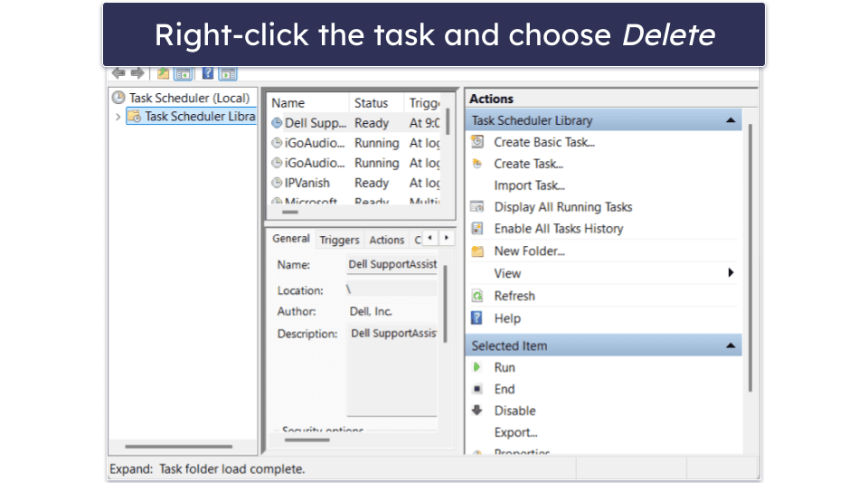The height and width of the screenshot is (483, 868).
Task: Click the Create Basic Task icon
Action: 477,142
